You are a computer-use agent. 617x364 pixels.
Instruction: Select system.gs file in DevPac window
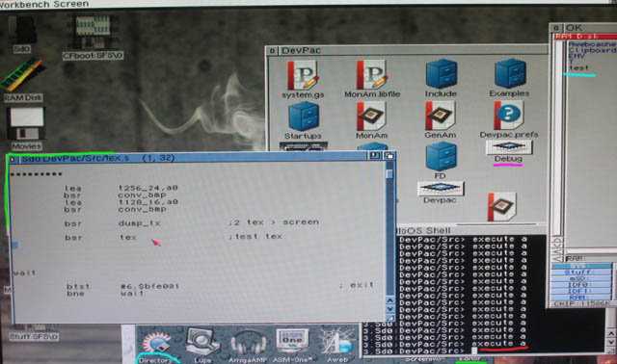(x=303, y=79)
